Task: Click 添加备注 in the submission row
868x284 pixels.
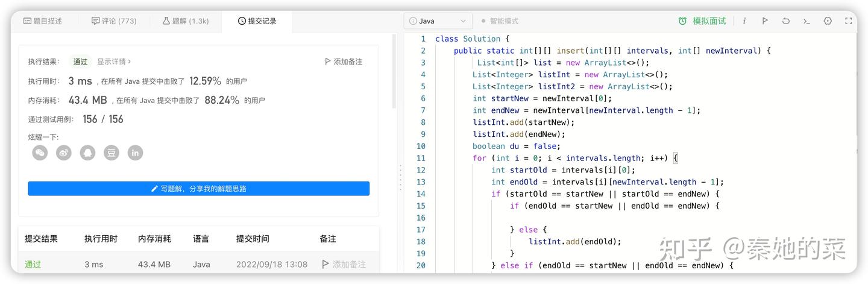Action: tap(344, 264)
